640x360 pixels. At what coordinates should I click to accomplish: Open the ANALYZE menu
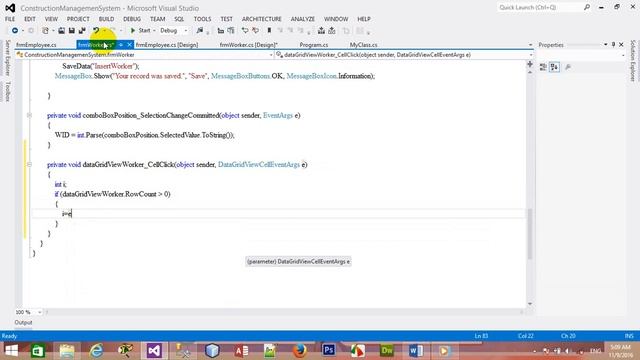click(303, 19)
